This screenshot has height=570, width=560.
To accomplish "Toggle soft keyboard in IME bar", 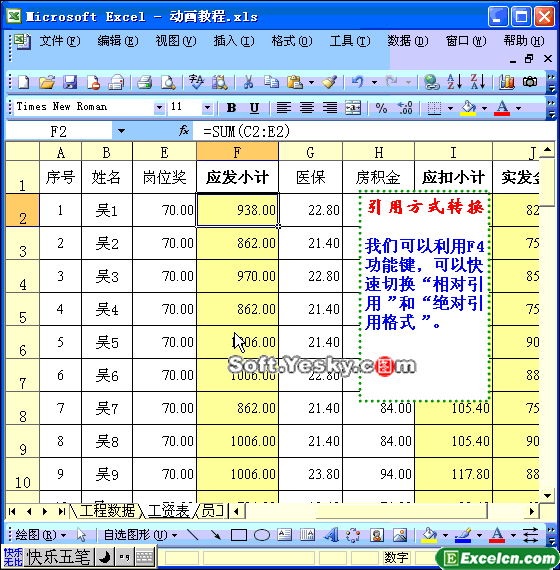I will 144,557.
